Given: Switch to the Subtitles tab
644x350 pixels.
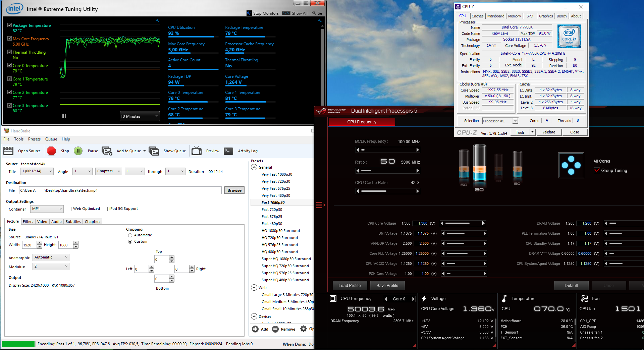Looking at the screenshot, I should coord(73,222).
